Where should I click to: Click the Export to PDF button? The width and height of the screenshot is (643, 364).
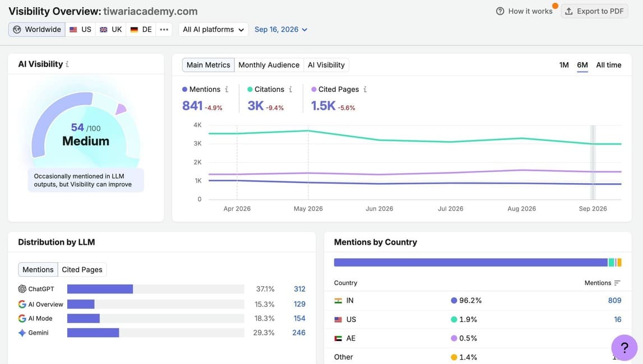(594, 11)
